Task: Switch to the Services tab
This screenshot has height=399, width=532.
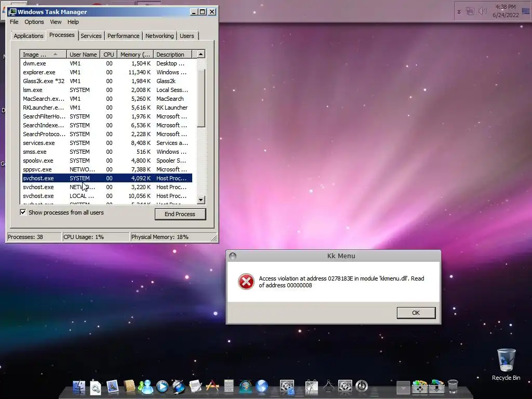Action: point(91,36)
